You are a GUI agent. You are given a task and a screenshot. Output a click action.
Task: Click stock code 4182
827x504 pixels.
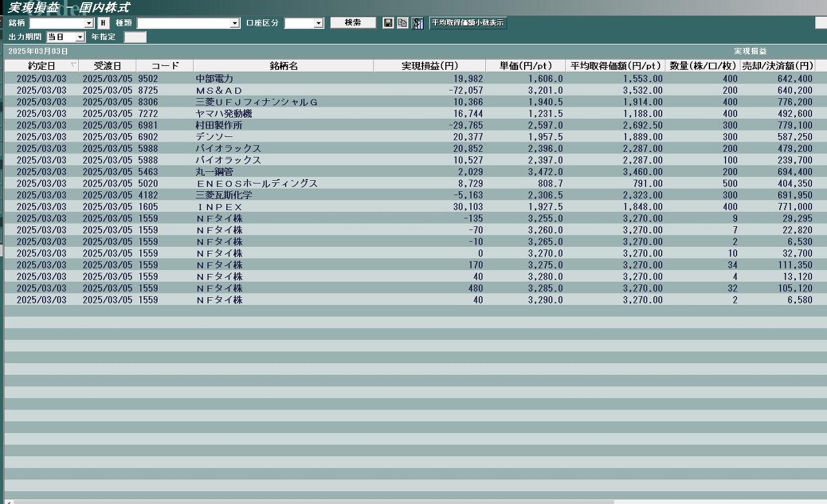point(148,195)
